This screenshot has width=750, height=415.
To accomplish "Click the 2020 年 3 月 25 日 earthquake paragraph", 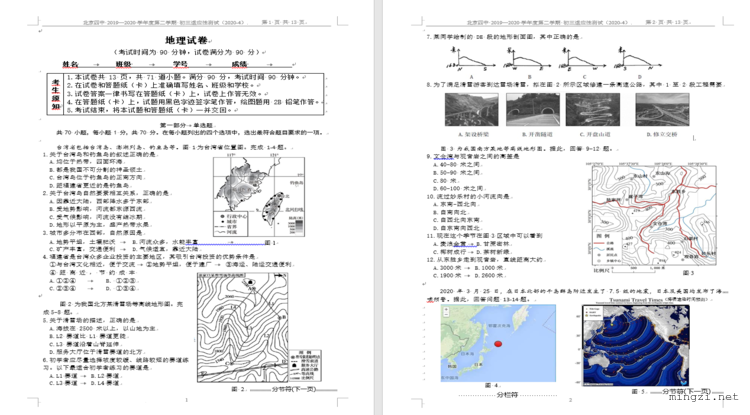I will [x=576, y=295].
